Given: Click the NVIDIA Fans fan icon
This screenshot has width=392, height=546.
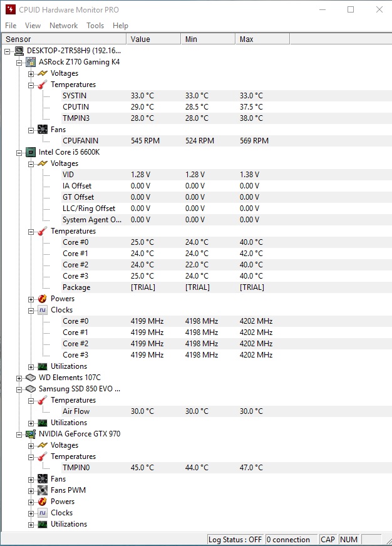Looking at the screenshot, I should [43, 479].
